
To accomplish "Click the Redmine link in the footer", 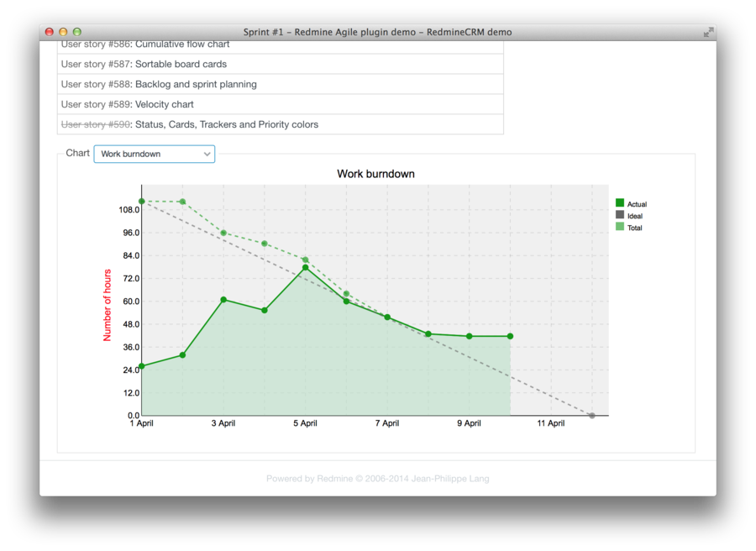I will (x=334, y=479).
